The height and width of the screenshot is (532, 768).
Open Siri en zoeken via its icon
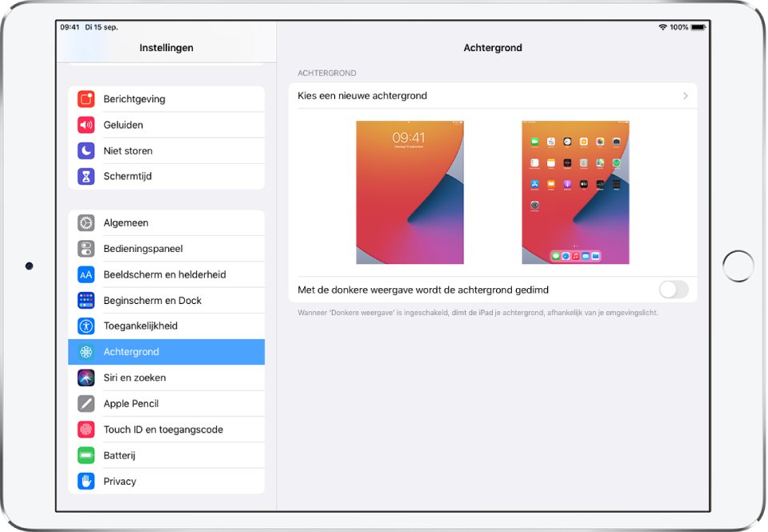tap(86, 377)
